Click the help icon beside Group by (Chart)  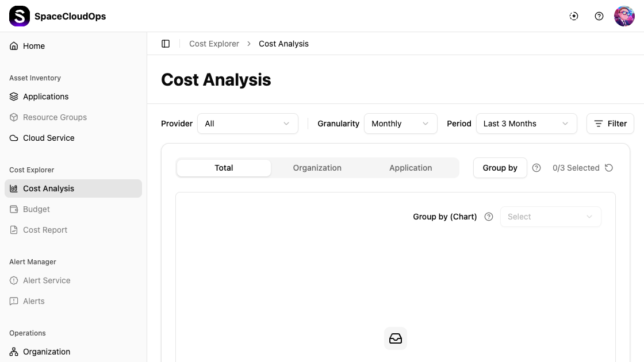click(x=489, y=217)
